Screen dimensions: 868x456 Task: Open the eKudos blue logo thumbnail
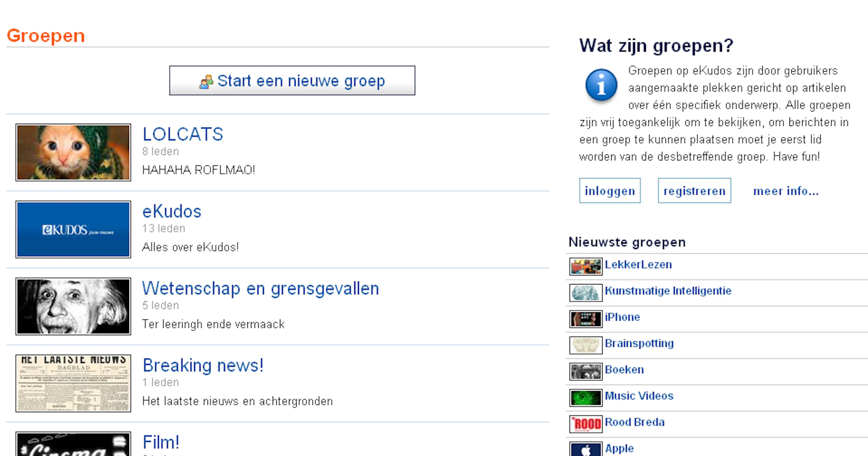tap(73, 229)
